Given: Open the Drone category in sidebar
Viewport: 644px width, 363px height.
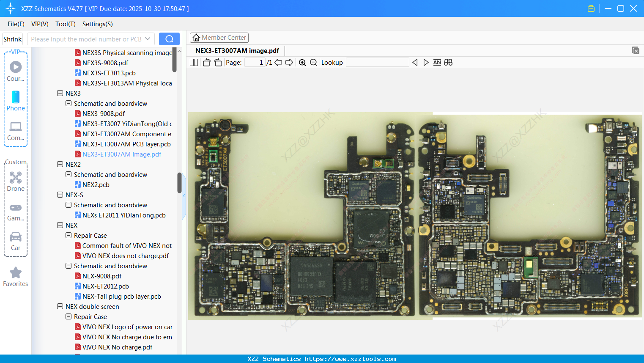Looking at the screenshot, I should (x=16, y=181).
